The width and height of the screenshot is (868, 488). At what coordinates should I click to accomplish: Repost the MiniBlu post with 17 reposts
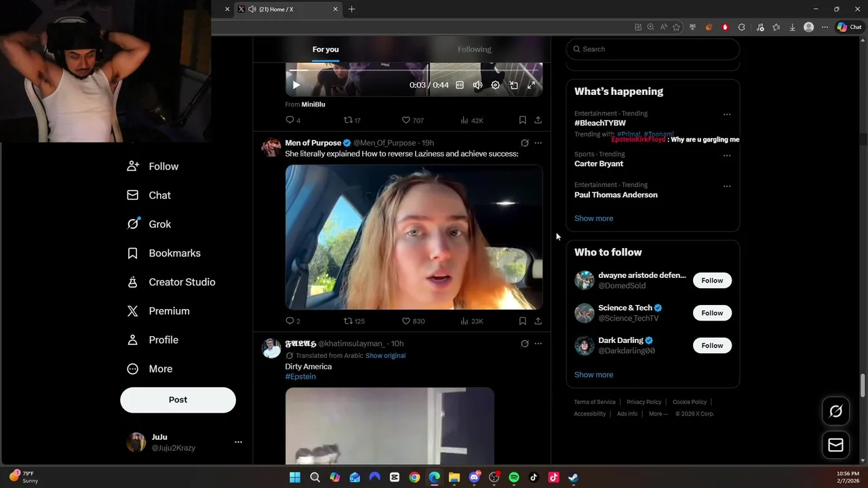tap(352, 120)
